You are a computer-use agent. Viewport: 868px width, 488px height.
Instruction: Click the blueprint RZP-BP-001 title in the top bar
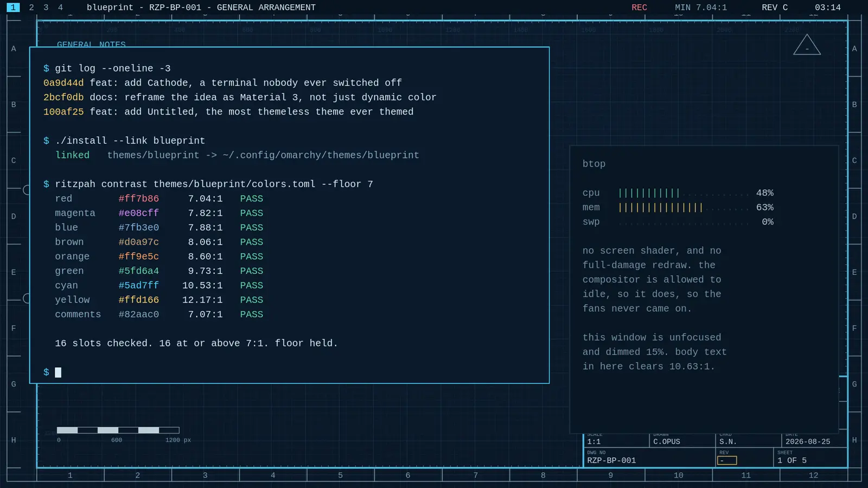coord(201,8)
